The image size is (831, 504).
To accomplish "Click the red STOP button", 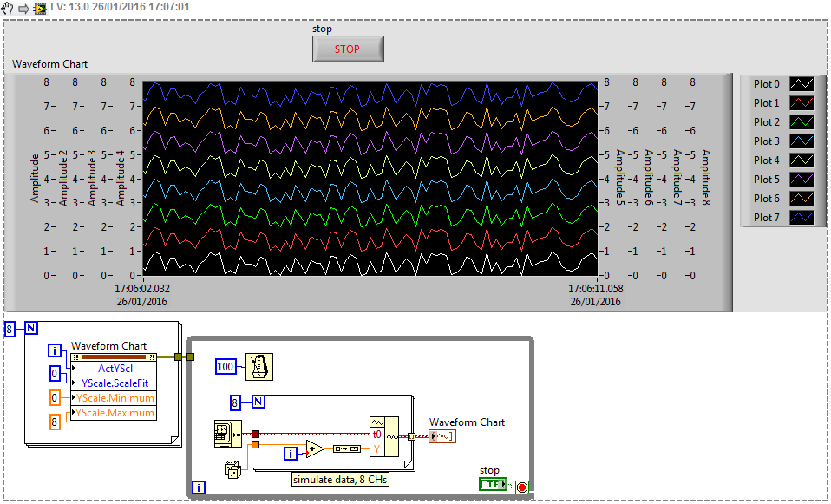I will 348,49.
